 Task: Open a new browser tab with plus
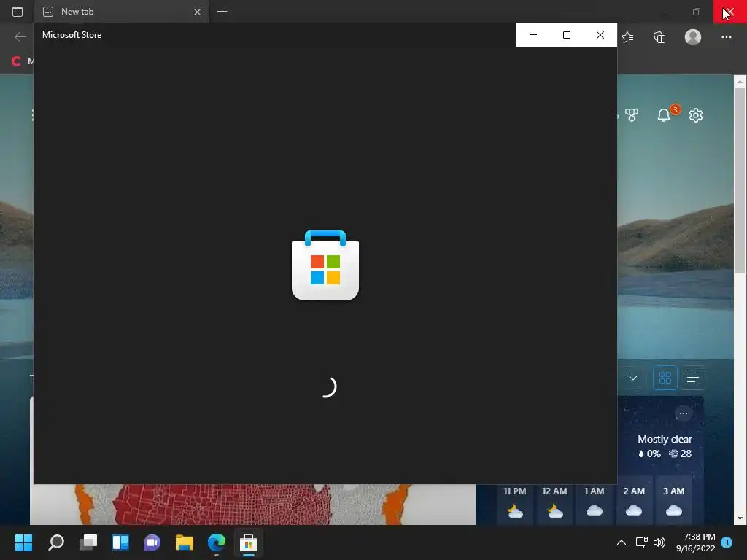point(222,12)
